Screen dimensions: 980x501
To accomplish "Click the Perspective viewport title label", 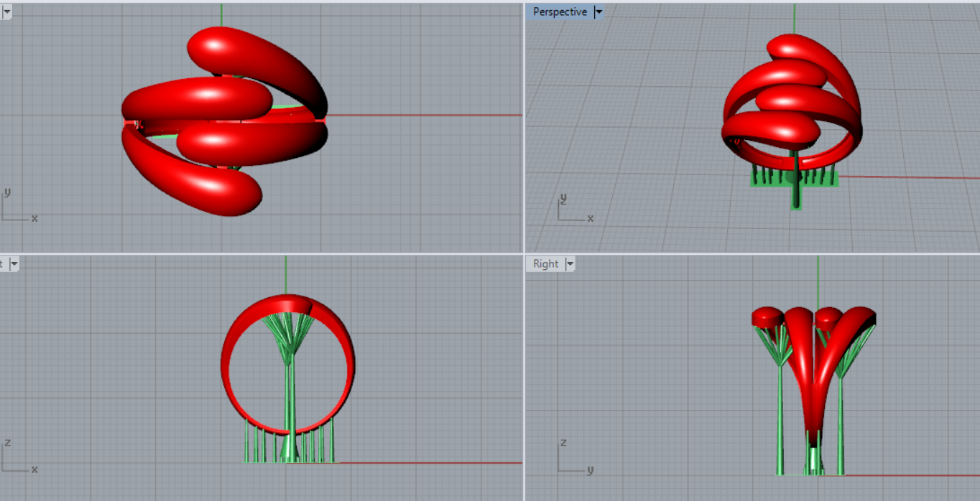I will point(560,12).
